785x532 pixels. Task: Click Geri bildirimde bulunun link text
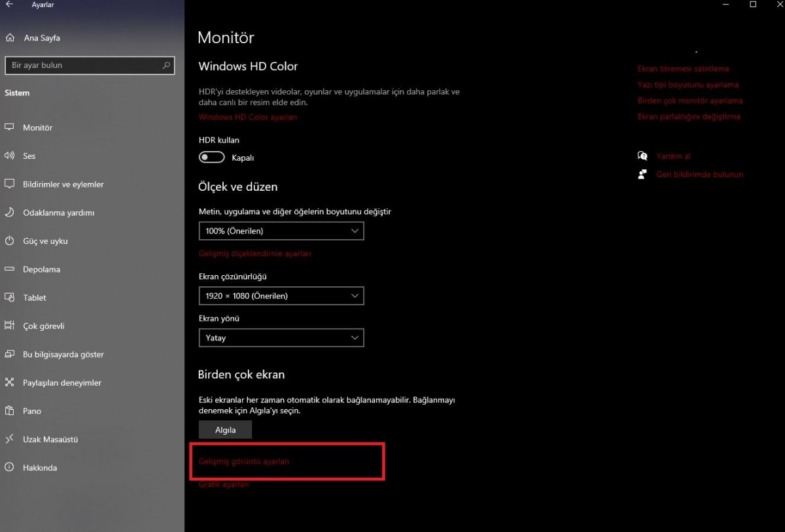tap(700, 175)
